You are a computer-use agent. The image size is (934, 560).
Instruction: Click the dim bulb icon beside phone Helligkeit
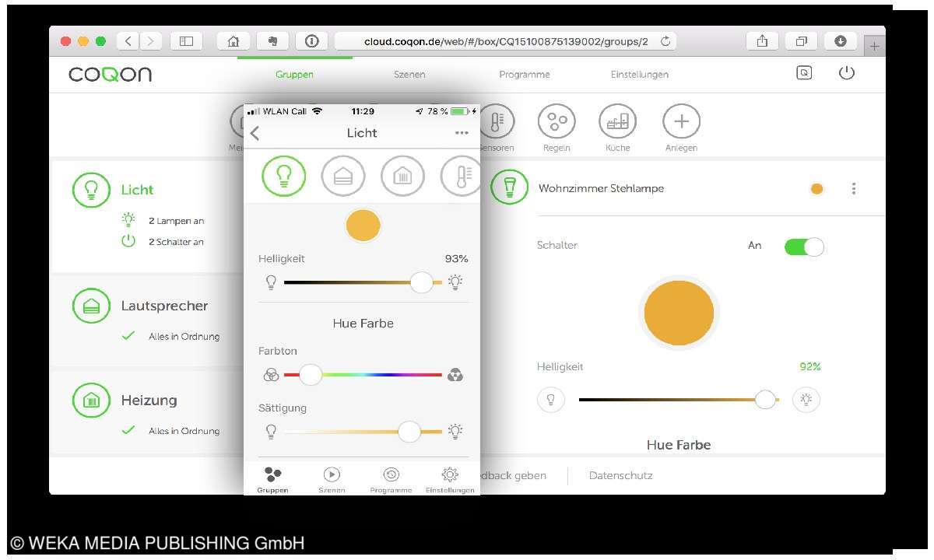pos(271,282)
